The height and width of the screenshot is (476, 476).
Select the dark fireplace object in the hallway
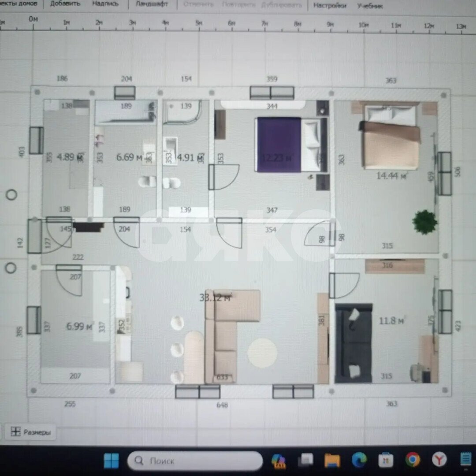coord(89,227)
